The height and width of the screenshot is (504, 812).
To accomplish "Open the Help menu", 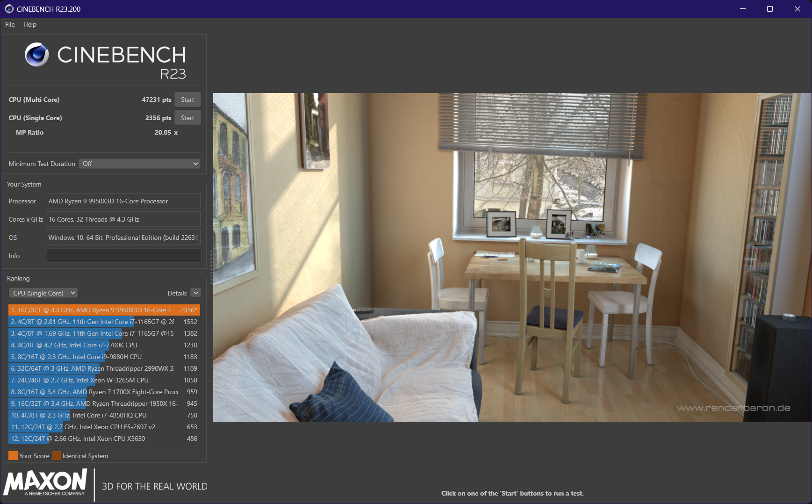I will [30, 24].
